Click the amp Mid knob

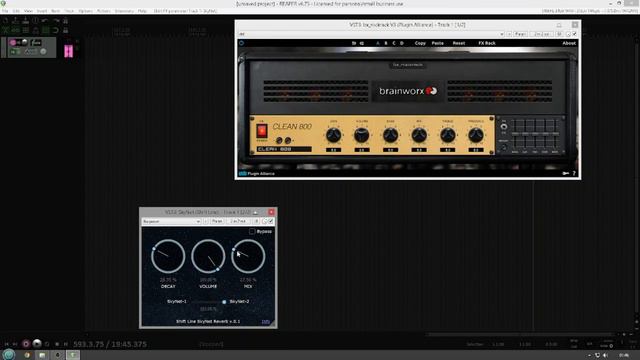pyautogui.click(x=419, y=135)
